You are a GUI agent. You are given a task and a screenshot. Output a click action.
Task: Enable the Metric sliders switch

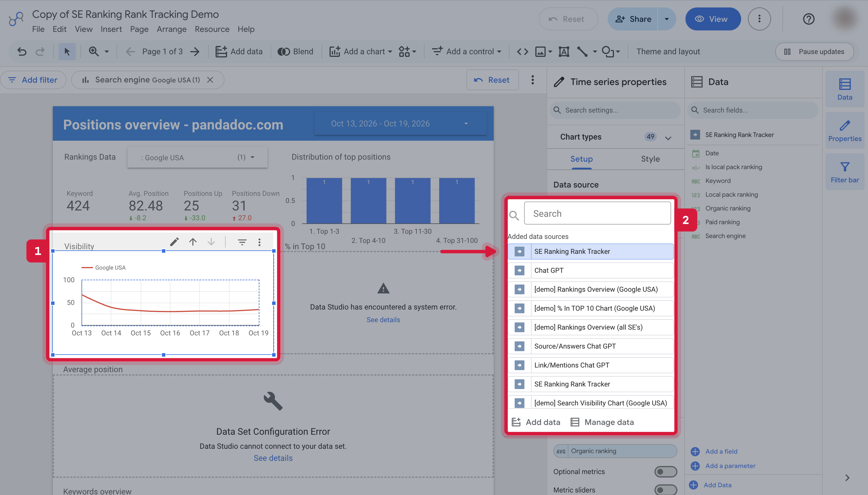pos(665,490)
